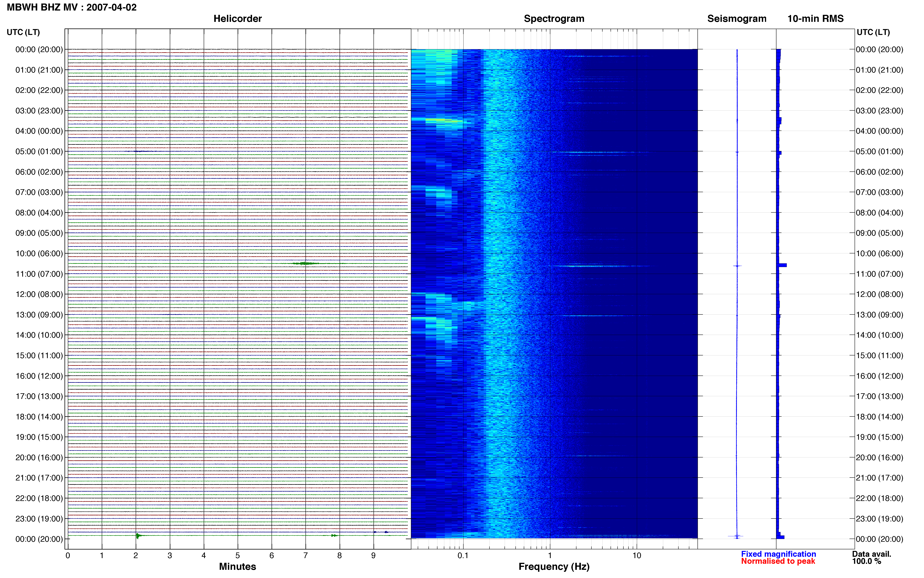Click the "0.1" frequency tick label
924x578 pixels.
tap(463, 555)
